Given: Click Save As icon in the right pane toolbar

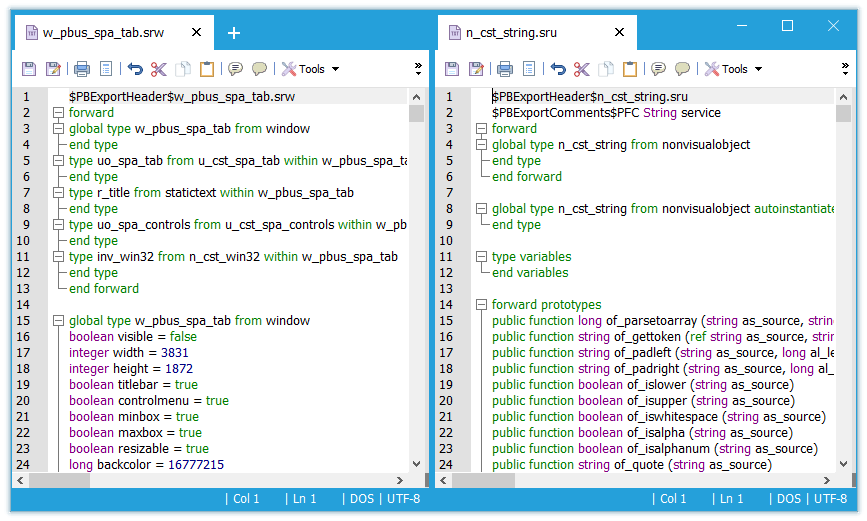Looking at the screenshot, I should coord(477,69).
